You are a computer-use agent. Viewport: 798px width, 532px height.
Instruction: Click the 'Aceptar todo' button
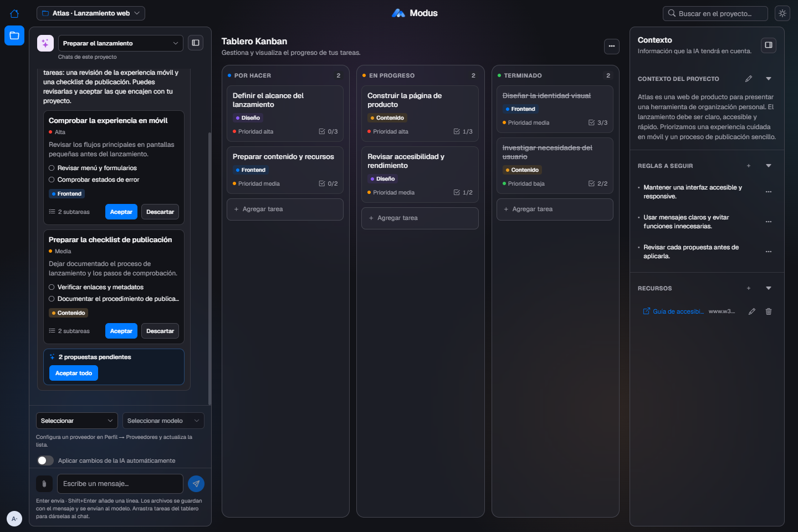coord(74,373)
